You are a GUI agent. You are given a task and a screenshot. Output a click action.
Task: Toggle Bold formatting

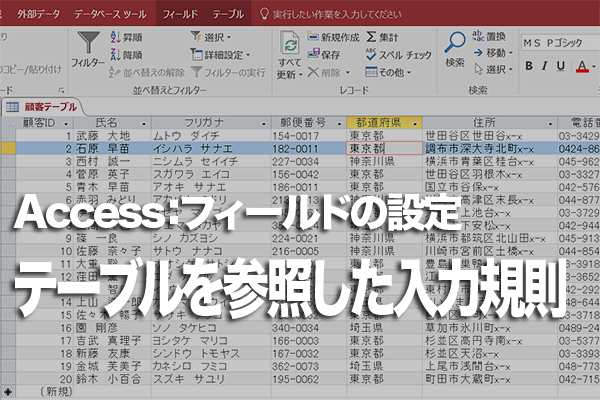[x=529, y=66]
